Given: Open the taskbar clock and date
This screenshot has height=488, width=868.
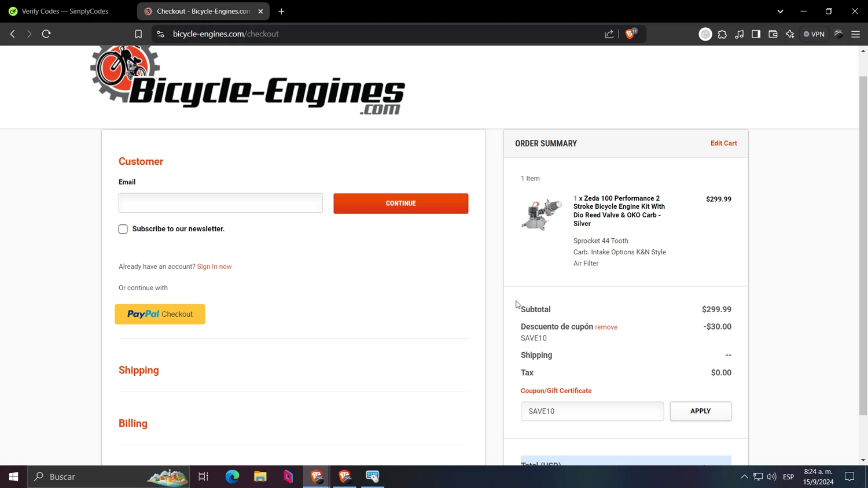Looking at the screenshot, I should (x=818, y=476).
